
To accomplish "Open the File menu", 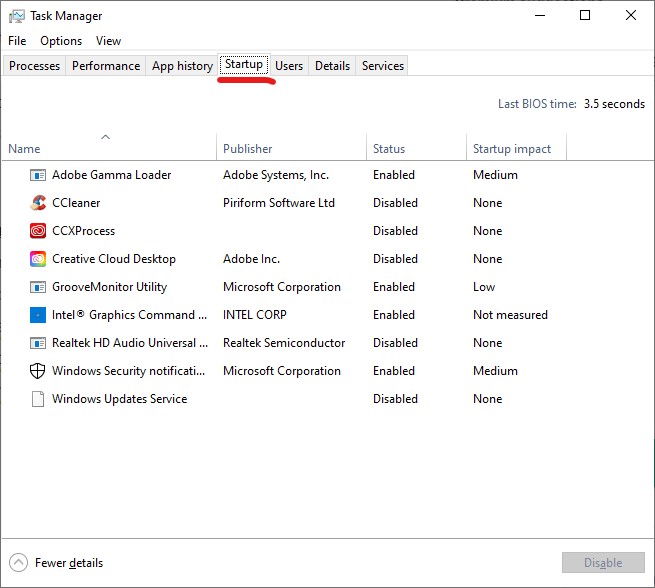I will click(x=17, y=41).
